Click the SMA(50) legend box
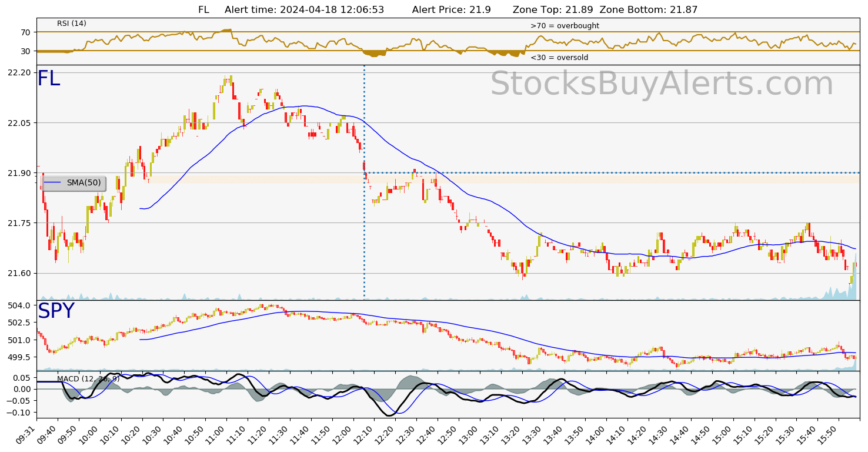868x452 pixels. (x=74, y=183)
